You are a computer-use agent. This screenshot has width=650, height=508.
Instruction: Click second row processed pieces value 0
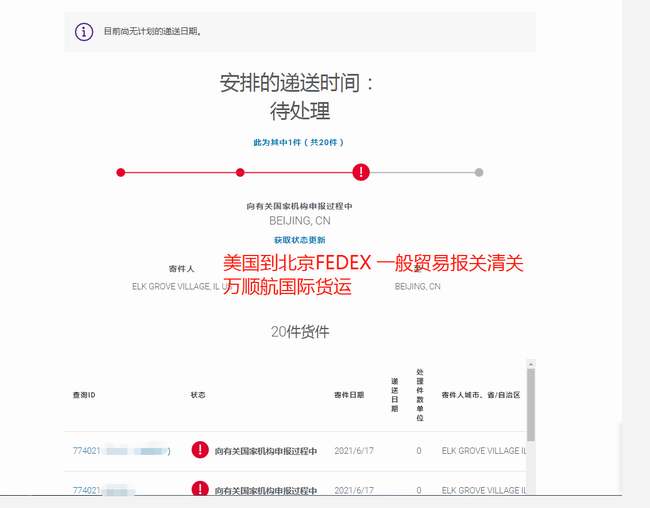419,490
